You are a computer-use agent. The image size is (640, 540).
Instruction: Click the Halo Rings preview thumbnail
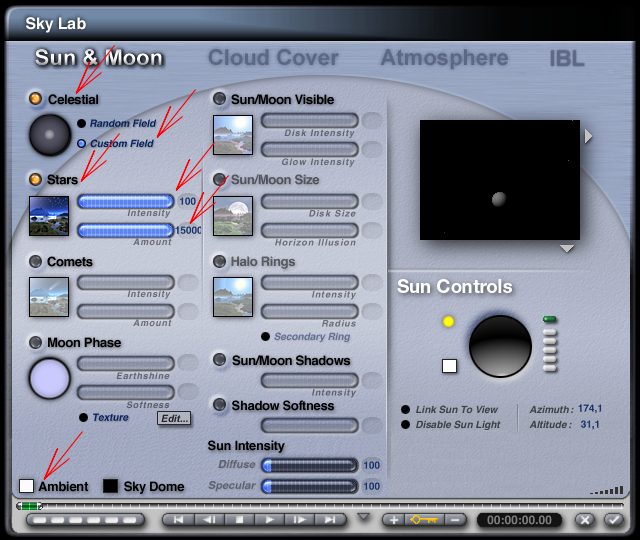233,297
